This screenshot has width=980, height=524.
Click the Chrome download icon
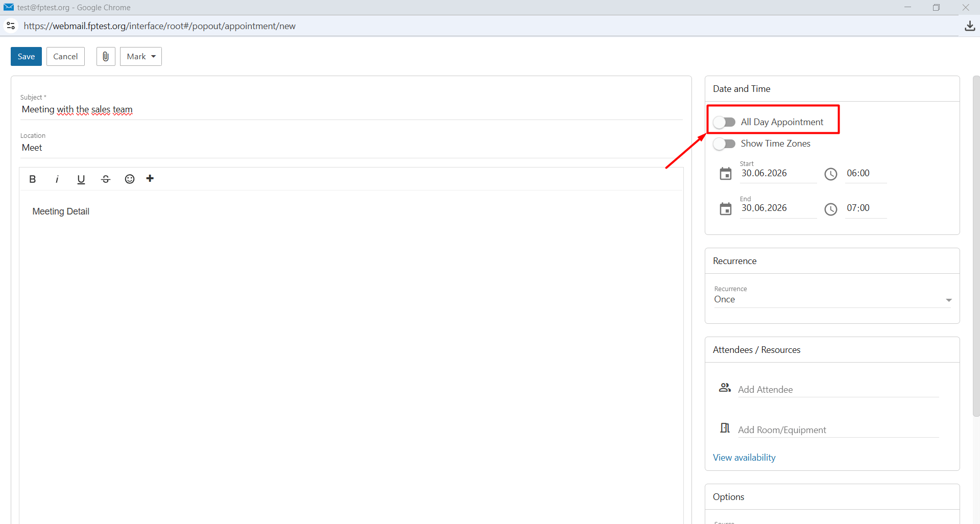[x=970, y=26]
